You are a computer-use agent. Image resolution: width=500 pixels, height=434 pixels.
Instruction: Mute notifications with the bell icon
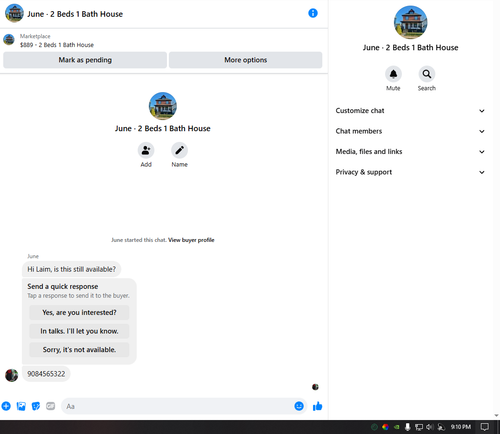(x=393, y=74)
